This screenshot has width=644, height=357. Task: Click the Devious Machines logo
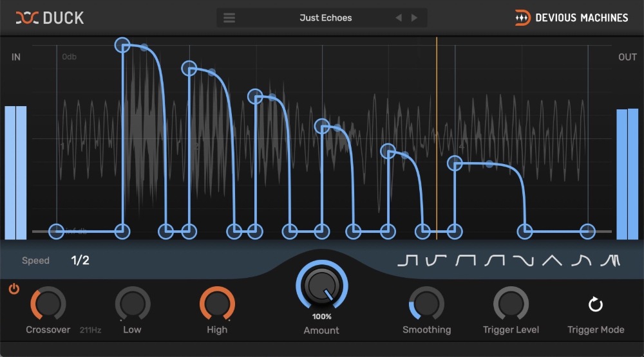571,17
